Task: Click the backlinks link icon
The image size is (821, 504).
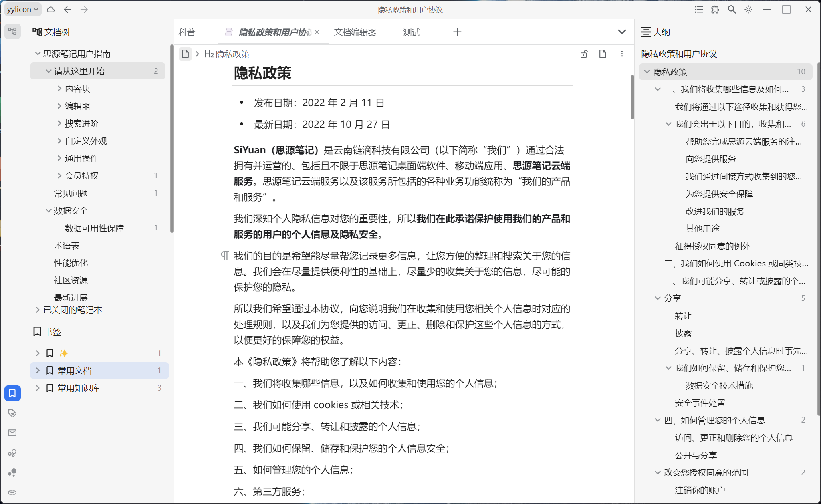Action: pyautogui.click(x=12, y=492)
